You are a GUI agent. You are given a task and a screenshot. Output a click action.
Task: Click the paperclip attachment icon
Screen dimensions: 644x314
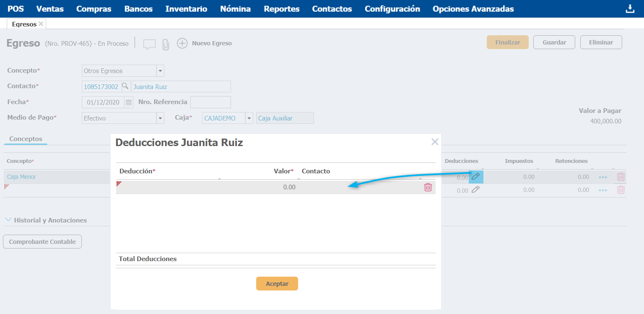click(166, 44)
